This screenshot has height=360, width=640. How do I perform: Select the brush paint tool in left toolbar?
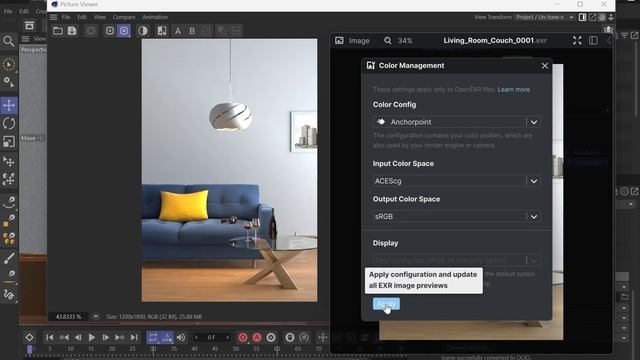(x=9, y=258)
